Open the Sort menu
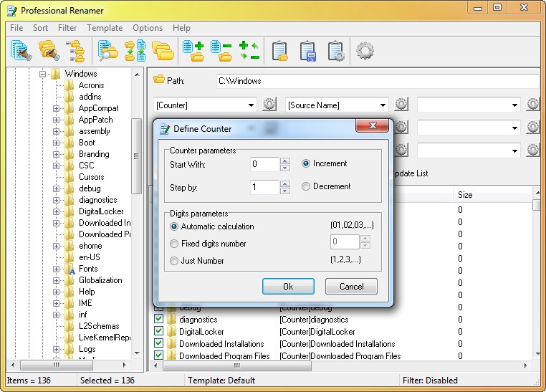Screen dimensions: 546x392 [x=40, y=28]
